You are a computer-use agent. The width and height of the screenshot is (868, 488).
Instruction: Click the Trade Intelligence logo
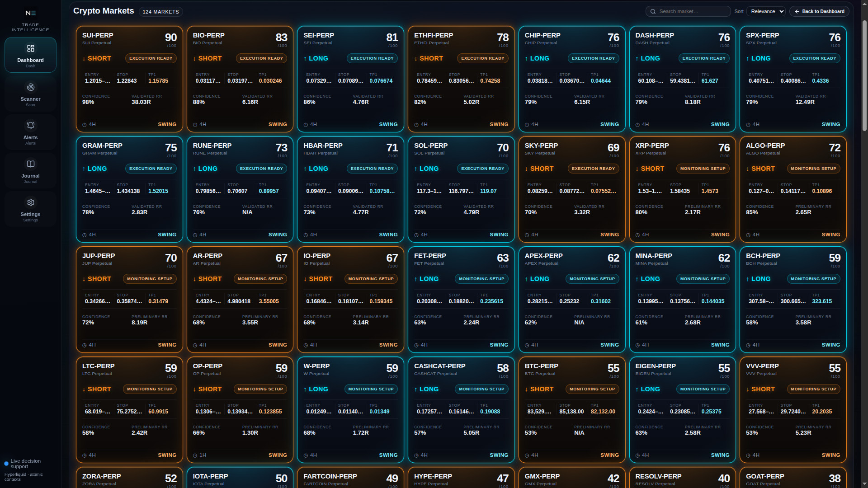click(x=30, y=13)
